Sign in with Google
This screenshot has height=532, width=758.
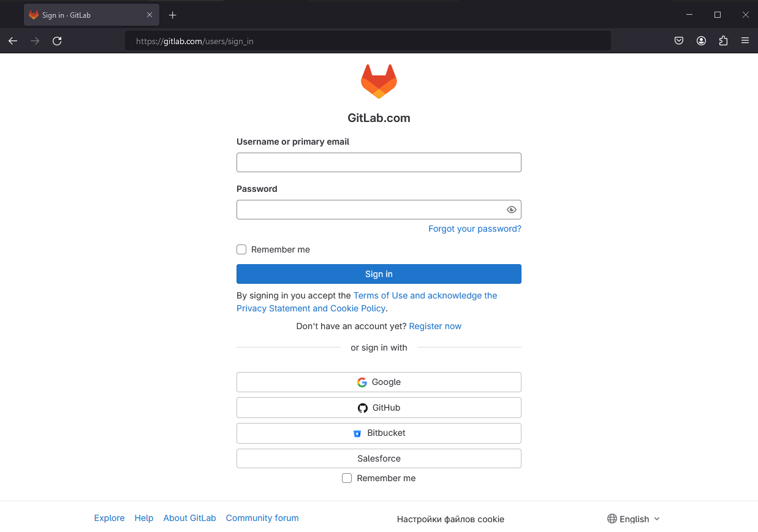click(379, 382)
